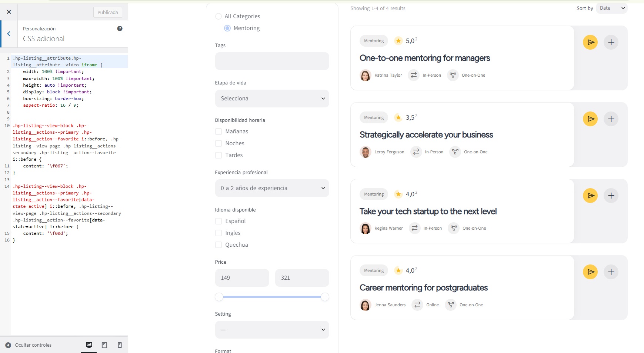Screen dimensions: 644x353
Task: Open Strategically accelerate your business listing
Action: [x=426, y=135]
